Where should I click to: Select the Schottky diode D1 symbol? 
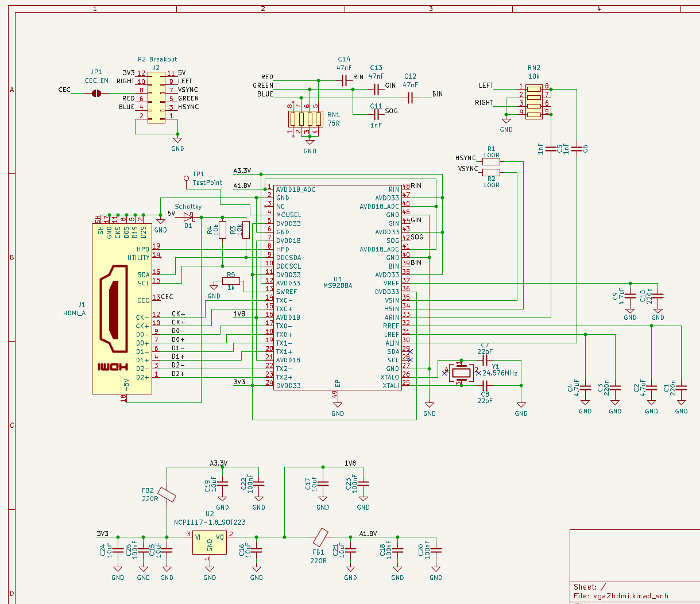[188, 217]
